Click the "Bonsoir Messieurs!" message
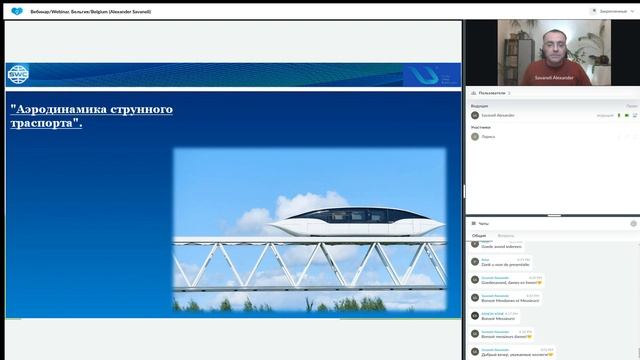The width and height of the screenshot is (640, 360). click(x=500, y=316)
